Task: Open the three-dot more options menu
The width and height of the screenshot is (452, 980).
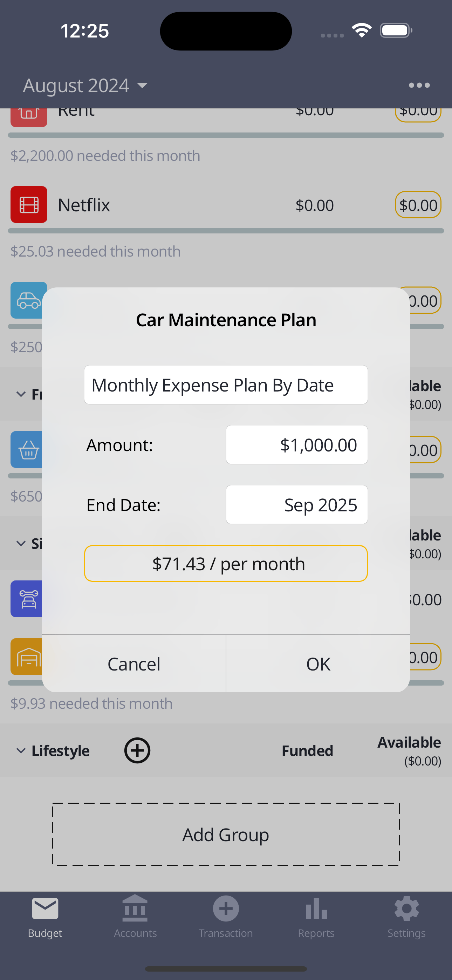Action: click(419, 85)
